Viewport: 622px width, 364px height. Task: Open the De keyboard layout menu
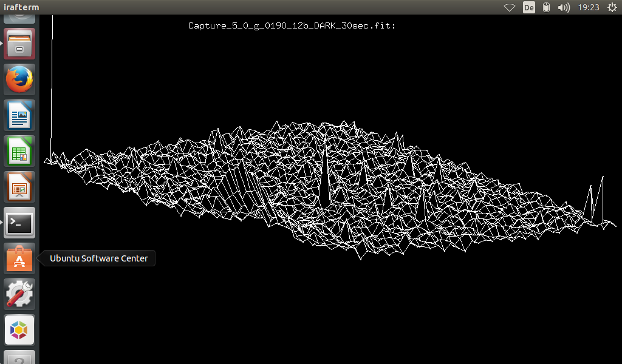[x=528, y=7]
